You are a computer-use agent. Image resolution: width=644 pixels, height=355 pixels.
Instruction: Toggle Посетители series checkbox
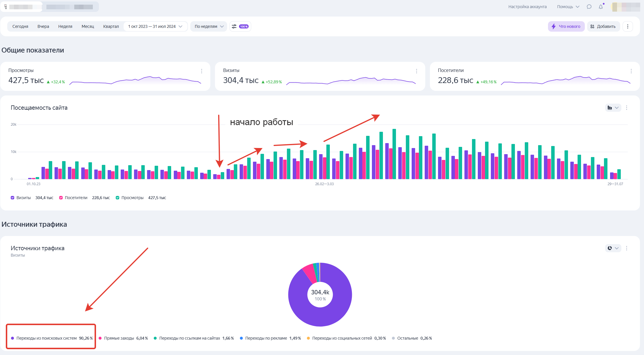click(x=61, y=198)
